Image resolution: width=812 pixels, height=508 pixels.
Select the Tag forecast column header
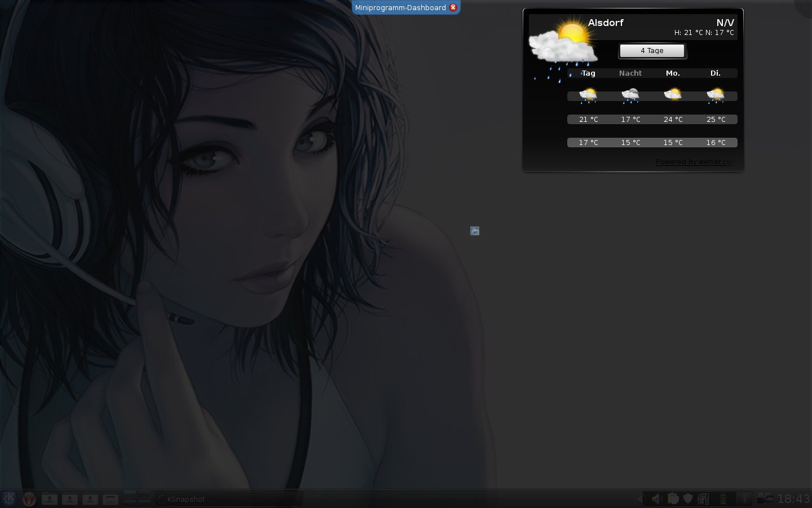[x=588, y=73]
